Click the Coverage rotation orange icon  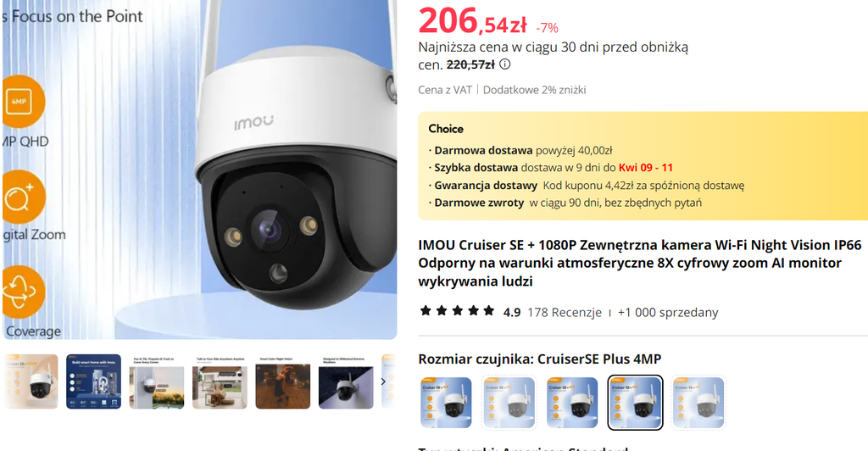tap(21, 292)
